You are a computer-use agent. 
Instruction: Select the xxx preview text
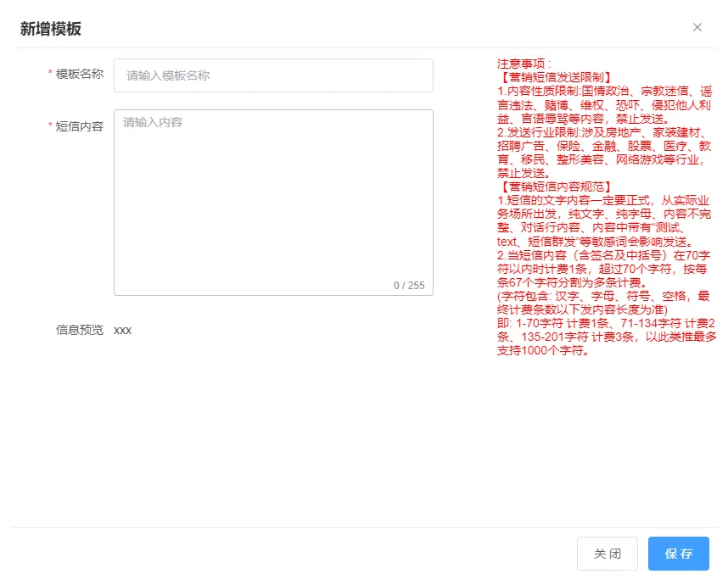click(x=123, y=330)
